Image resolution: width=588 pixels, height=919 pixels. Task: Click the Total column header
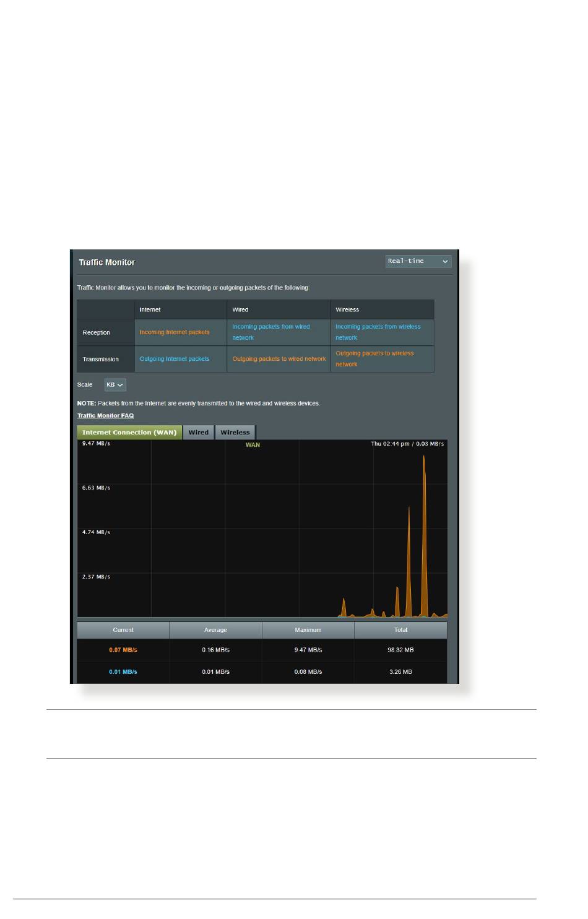click(400, 630)
